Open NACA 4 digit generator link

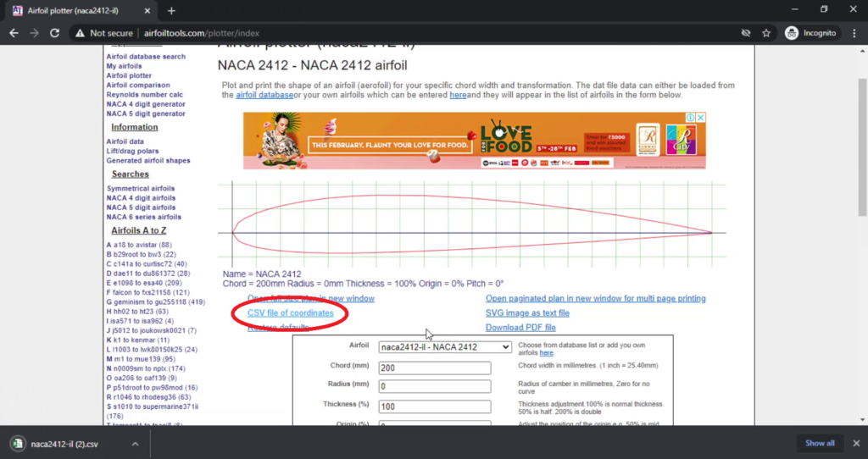(146, 104)
